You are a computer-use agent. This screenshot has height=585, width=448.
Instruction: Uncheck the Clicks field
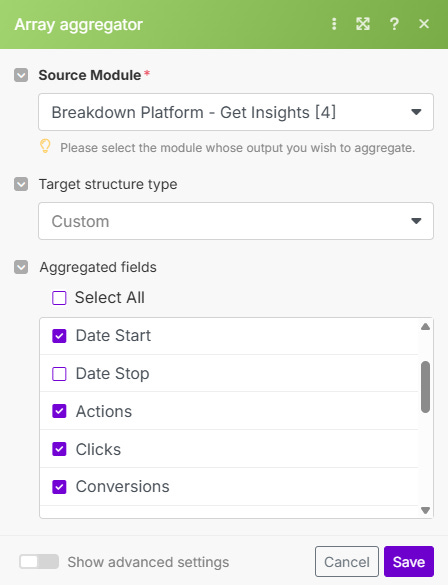[59, 449]
